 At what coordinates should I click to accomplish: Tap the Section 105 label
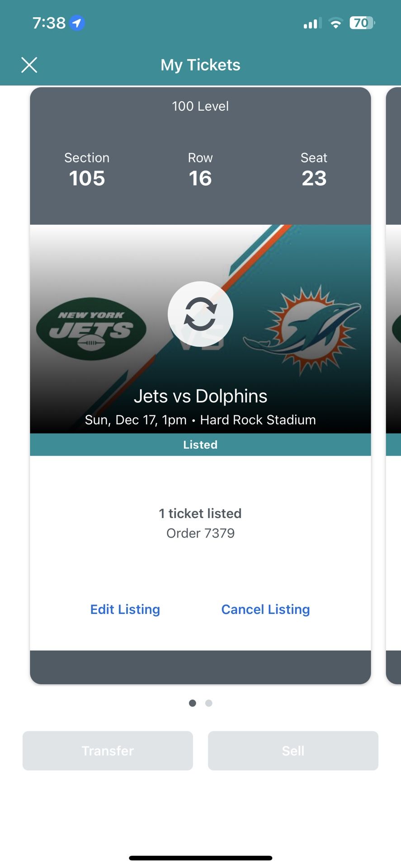pos(87,170)
